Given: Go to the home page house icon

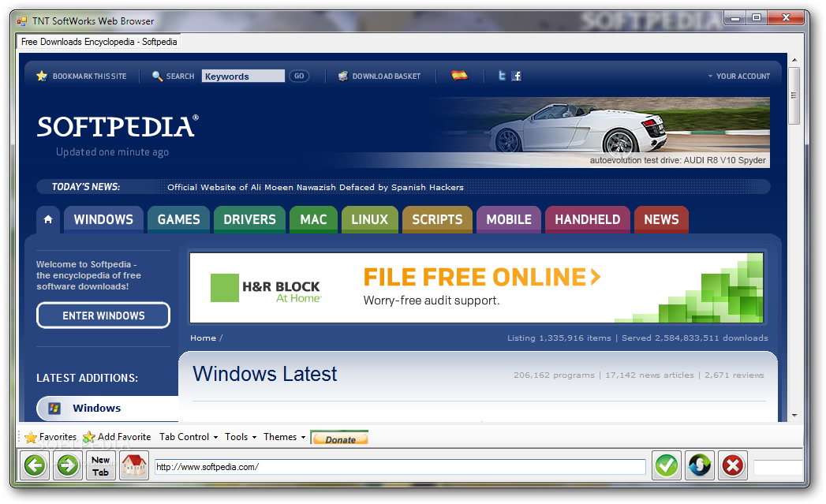Looking at the screenshot, I should coord(134,465).
